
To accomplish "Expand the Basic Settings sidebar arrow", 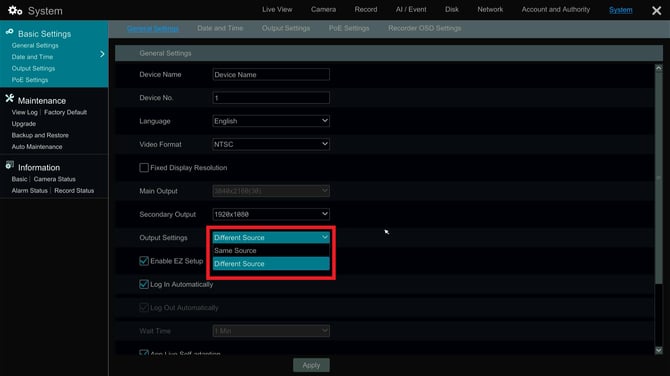I will [102, 54].
